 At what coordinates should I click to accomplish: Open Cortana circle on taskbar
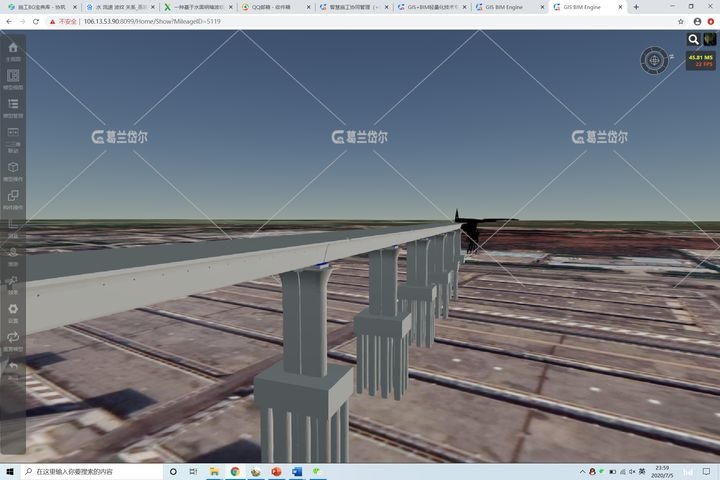tap(173, 472)
